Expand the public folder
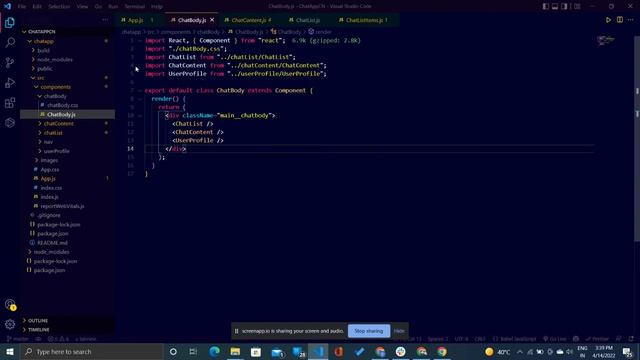The height and width of the screenshot is (360, 640). click(x=44, y=69)
